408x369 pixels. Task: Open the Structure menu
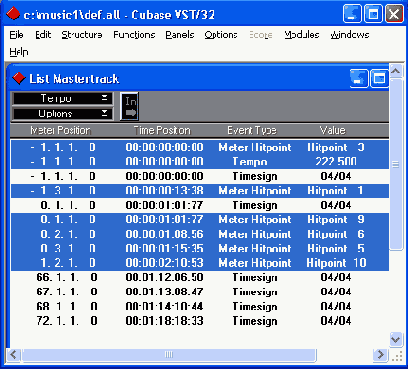[82, 35]
